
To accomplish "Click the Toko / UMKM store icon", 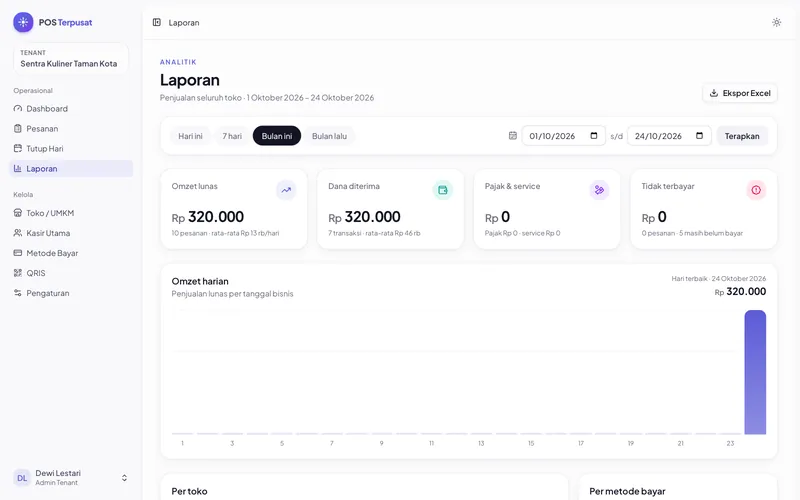I will tap(18, 213).
